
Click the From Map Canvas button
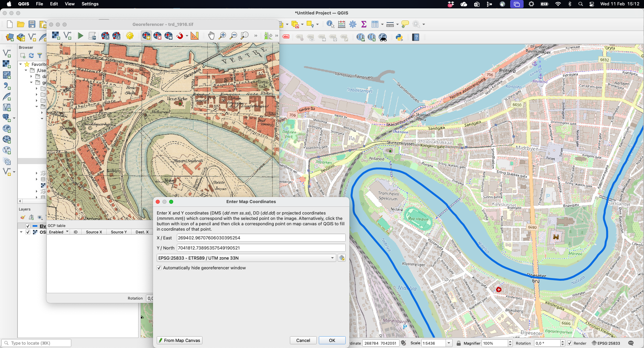click(180, 340)
